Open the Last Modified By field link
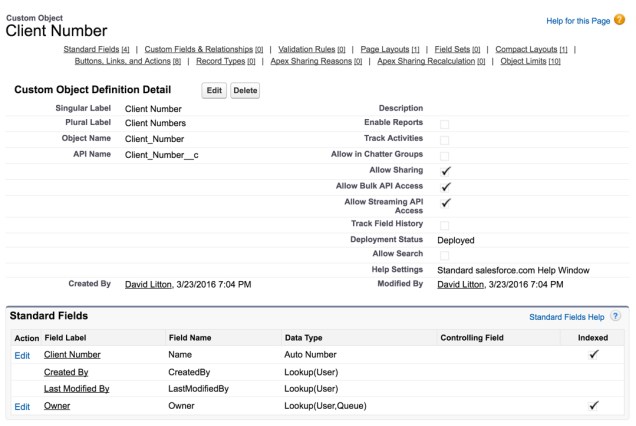Image resolution: width=636 pixels, height=426 pixels. tap(76, 389)
